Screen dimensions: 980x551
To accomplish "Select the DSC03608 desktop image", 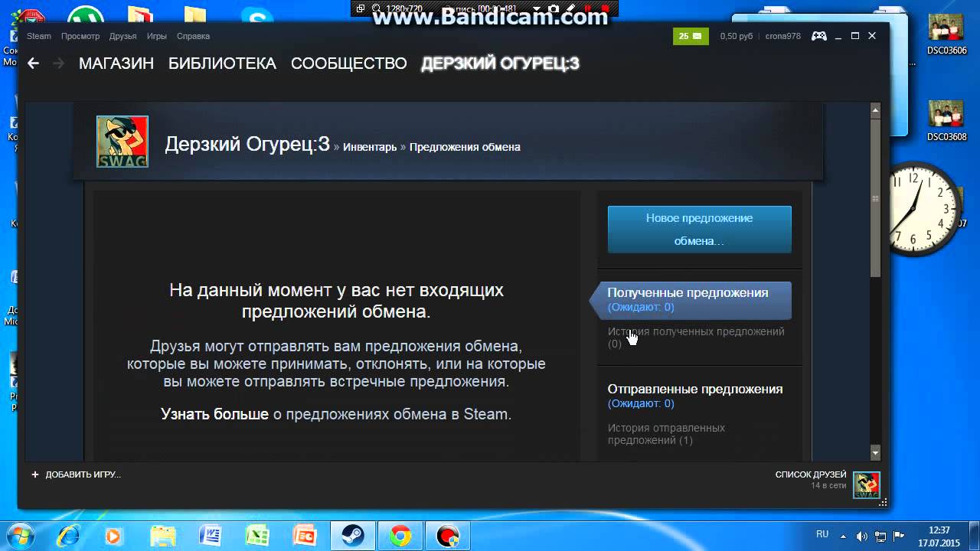I will click(946, 121).
